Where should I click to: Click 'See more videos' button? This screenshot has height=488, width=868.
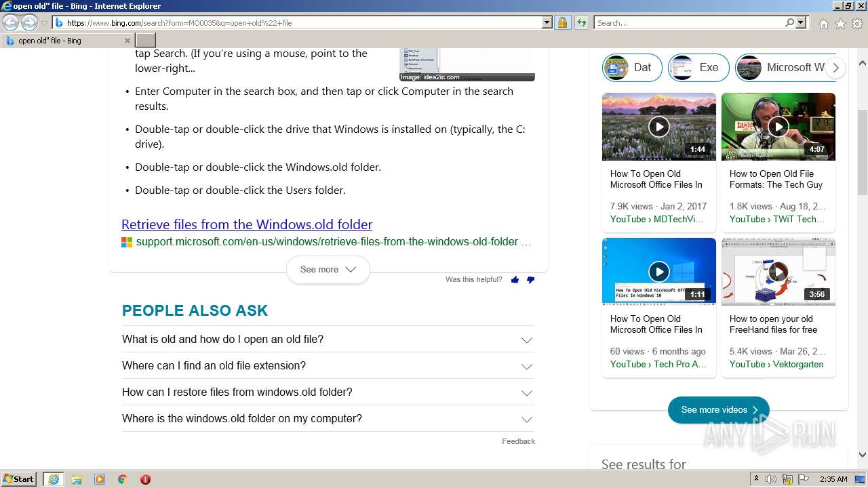click(x=719, y=410)
